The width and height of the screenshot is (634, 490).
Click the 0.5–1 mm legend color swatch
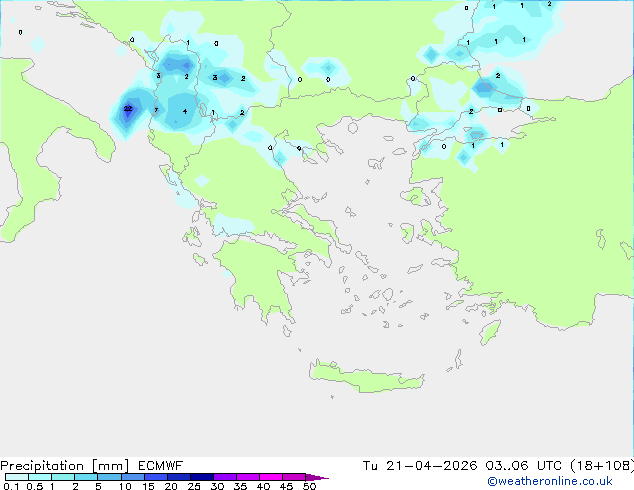click(40, 477)
